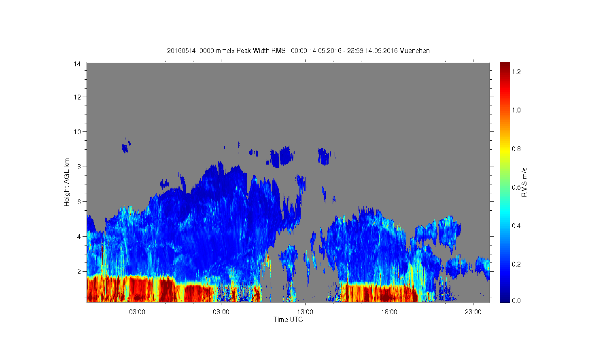Click the height tick label 14

click(77, 64)
